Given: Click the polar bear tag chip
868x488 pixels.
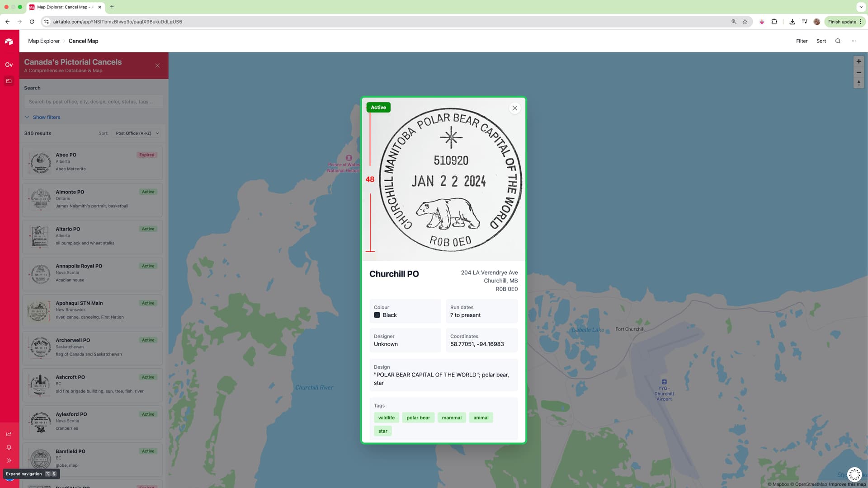Looking at the screenshot, I should (418, 418).
